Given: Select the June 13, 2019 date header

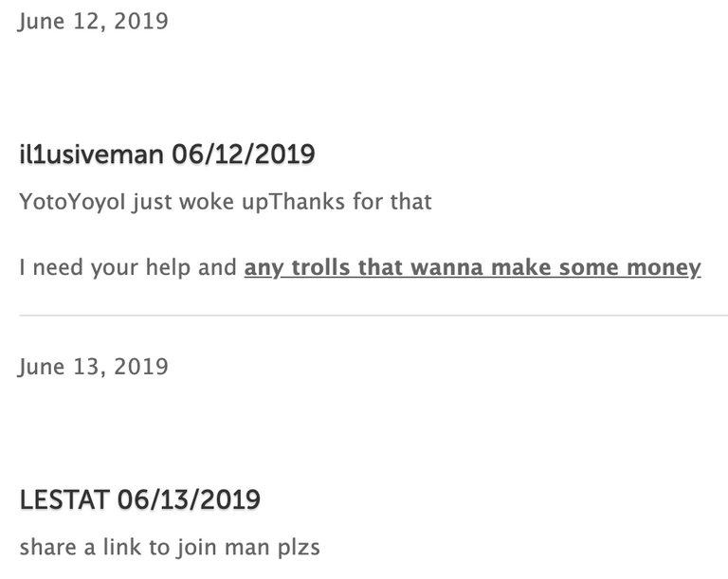Looking at the screenshot, I should click(93, 367).
